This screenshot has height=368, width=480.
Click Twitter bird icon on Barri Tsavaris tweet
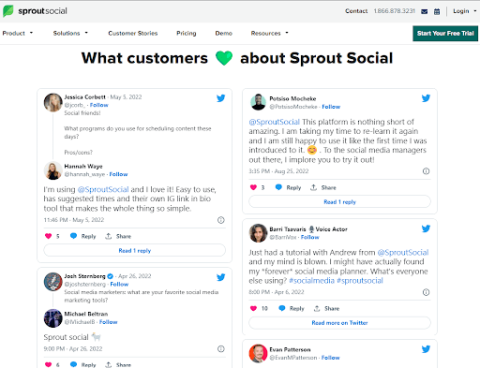pyautogui.click(x=426, y=229)
